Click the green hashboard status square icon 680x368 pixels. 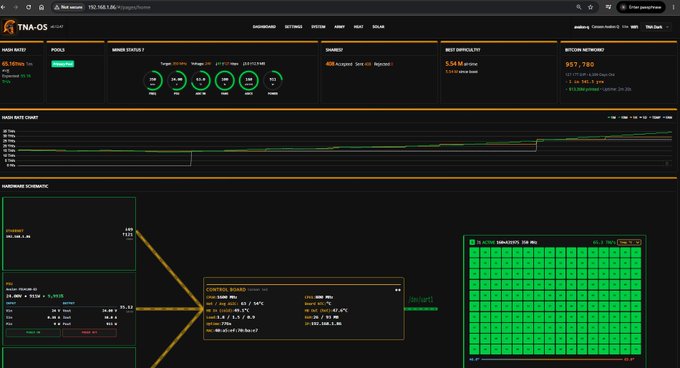coord(472,242)
